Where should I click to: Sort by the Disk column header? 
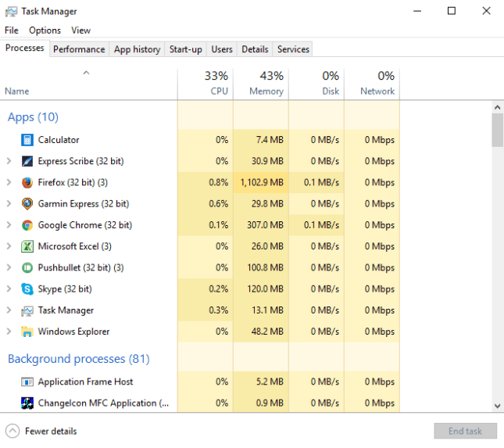[316, 84]
